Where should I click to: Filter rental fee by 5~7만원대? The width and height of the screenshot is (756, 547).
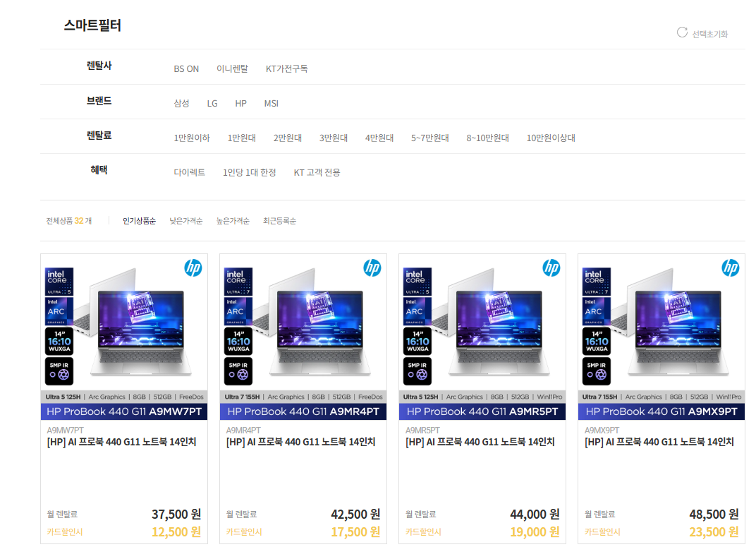(429, 138)
